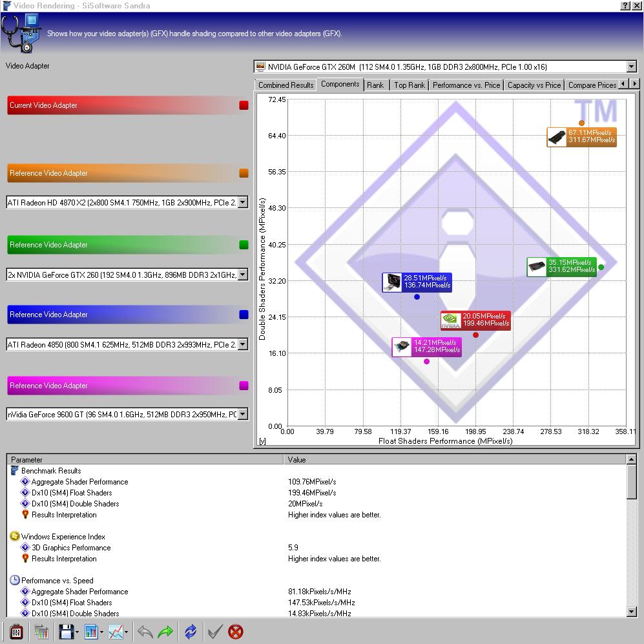Click the Performance vs. Speed clock icon
Screen dimensions: 644x644
15,580
